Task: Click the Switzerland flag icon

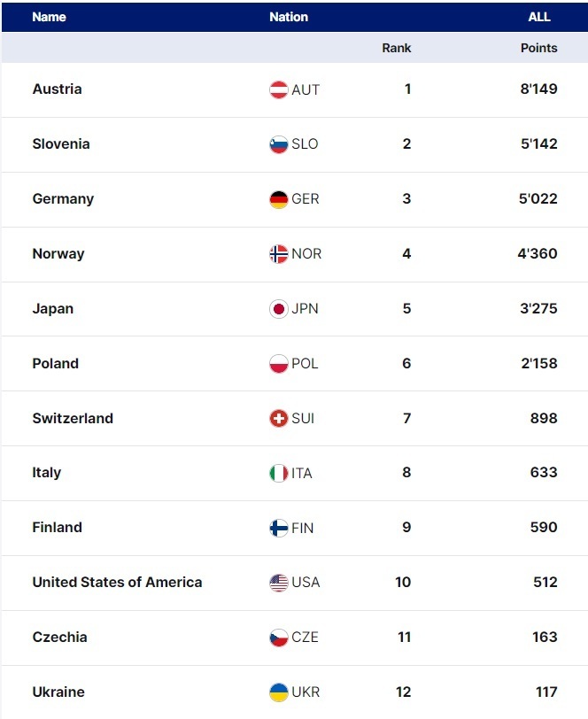Action: click(x=279, y=419)
